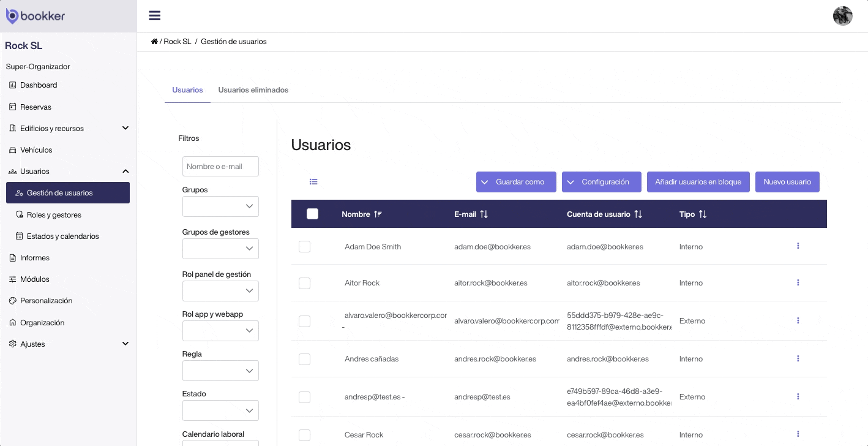Image resolution: width=868 pixels, height=446 pixels.
Task: Open the hamburger navigation menu
Action: click(154, 15)
